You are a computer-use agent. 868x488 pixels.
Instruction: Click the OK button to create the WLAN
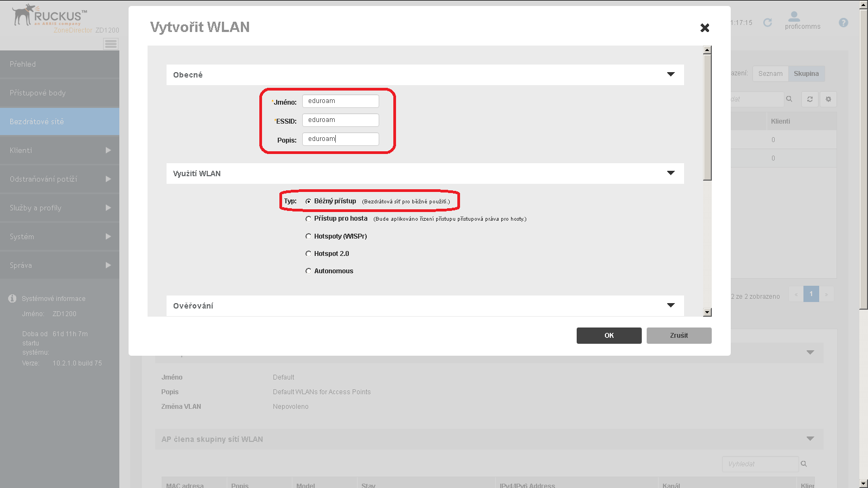click(609, 335)
